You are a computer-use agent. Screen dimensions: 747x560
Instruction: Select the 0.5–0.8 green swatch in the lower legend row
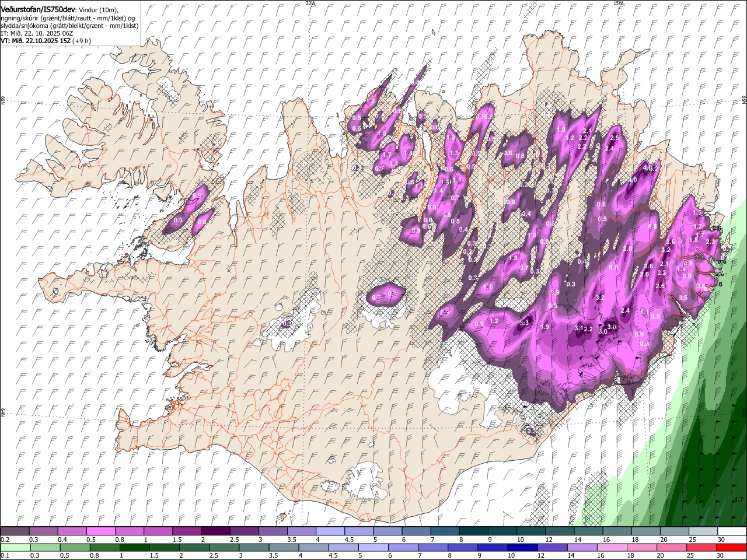tap(75, 548)
